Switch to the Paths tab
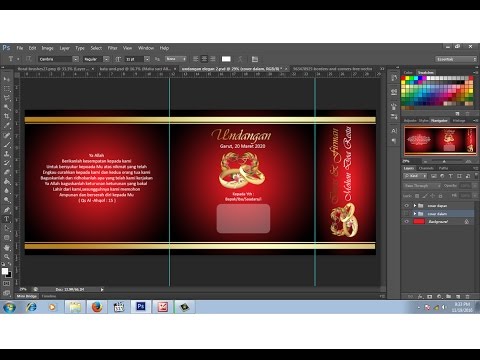The width and height of the screenshot is (480, 360). point(443,168)
